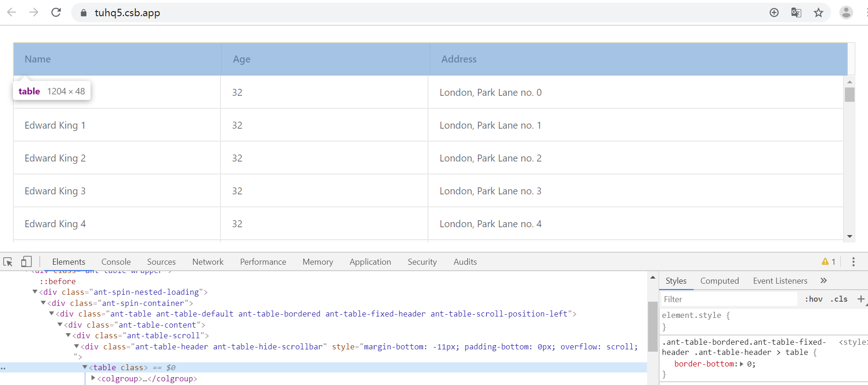Click the table scrollbar up arrow
Image resolution: width=868 pixels, height=385 pixels.
tap(850, 82)
